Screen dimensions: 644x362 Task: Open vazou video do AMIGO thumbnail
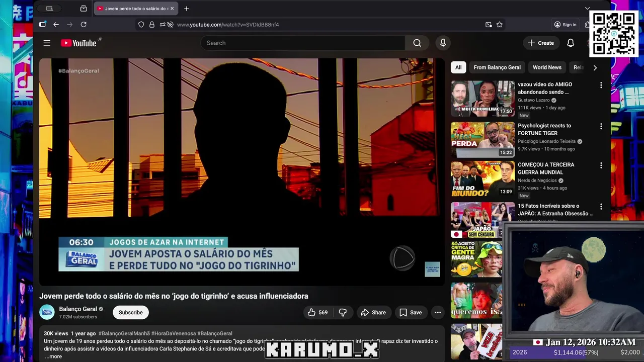[483, 99]
